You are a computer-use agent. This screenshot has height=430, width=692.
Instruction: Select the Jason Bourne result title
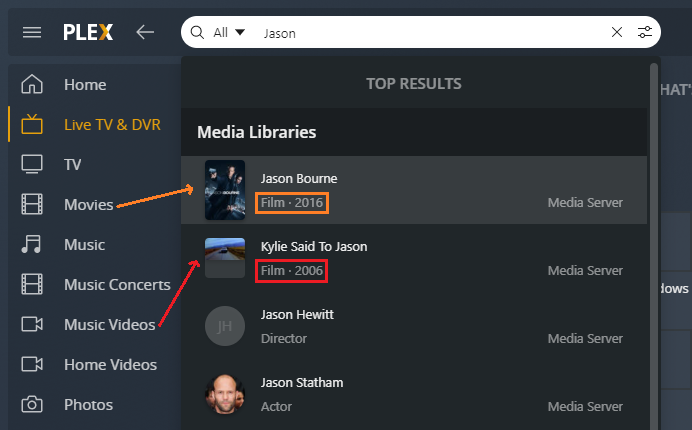point(299,178)
